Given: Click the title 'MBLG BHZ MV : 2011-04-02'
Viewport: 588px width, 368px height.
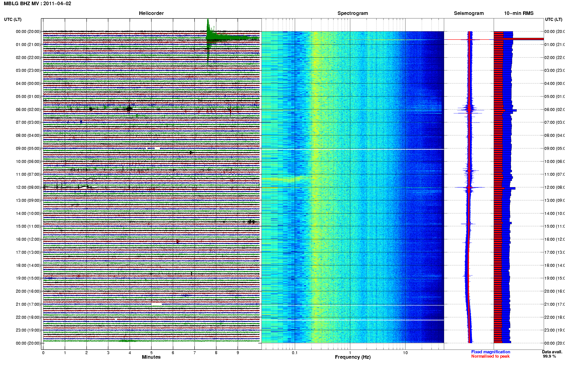Looking at the screenshot, I should click(37, 4).
